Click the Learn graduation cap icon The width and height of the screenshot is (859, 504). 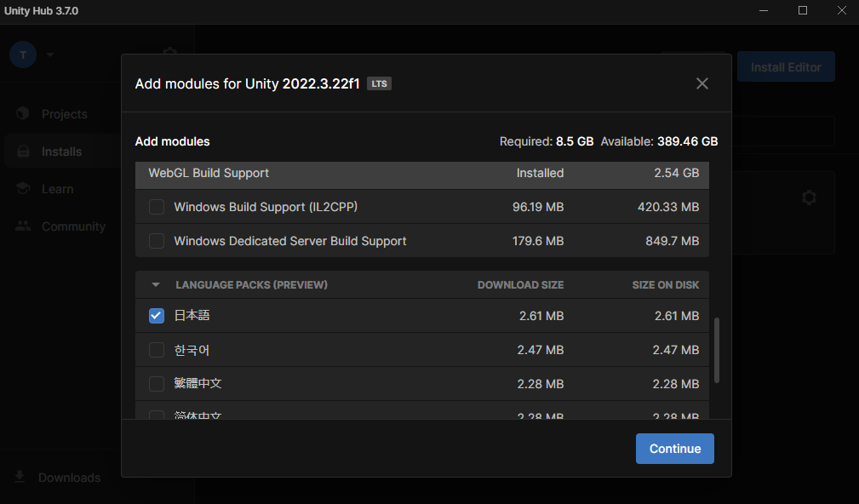(23, 188)
